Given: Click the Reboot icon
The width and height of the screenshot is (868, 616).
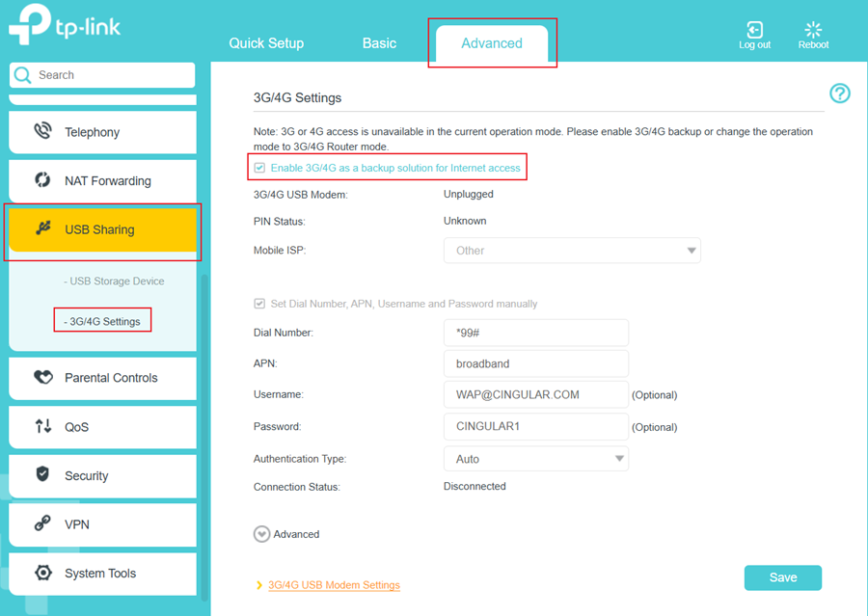Looking at the screenshot, I should (812, 32).
